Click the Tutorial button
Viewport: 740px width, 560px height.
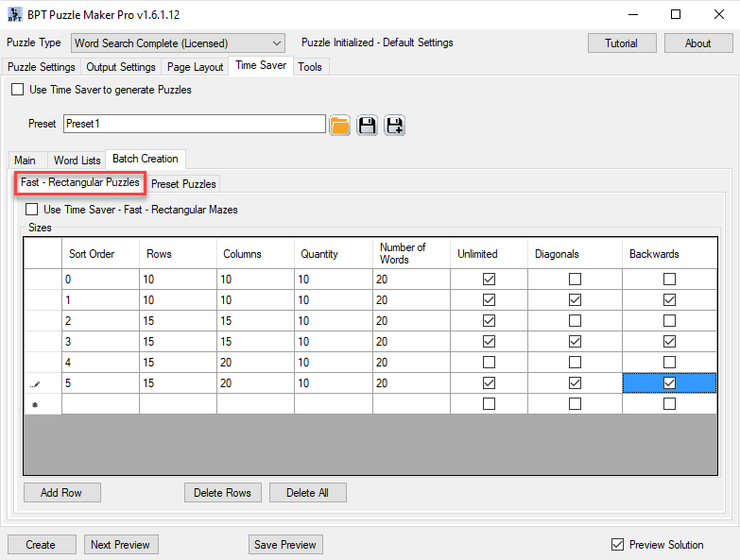coord(621,43)
